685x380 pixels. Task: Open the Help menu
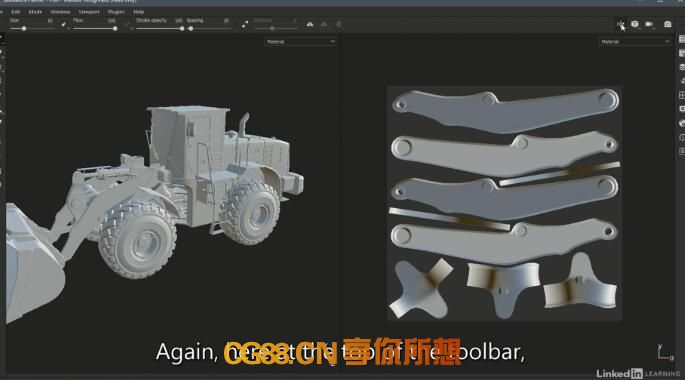pyautogui.click(x=138, y=12)
